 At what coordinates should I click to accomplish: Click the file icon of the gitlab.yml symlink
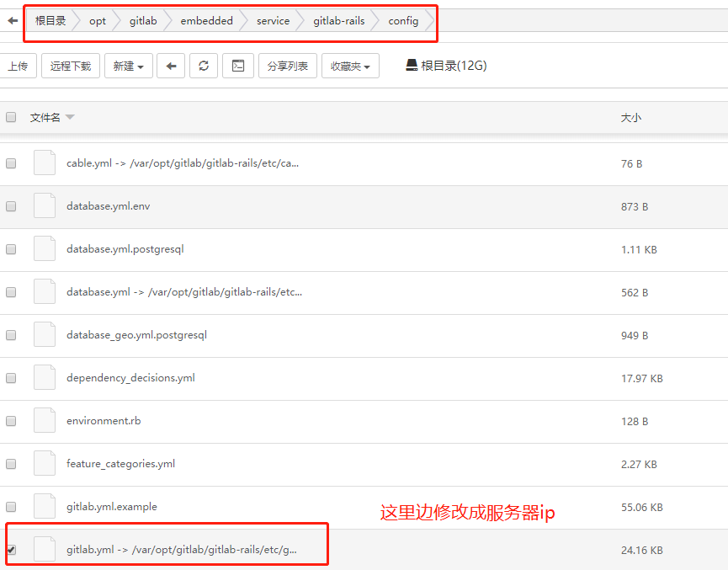pos(45,550)
